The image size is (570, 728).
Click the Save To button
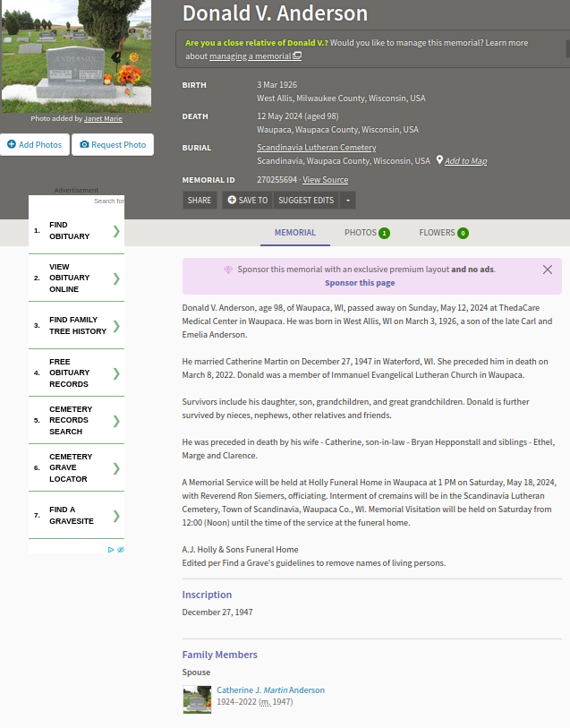coord(247,201)
